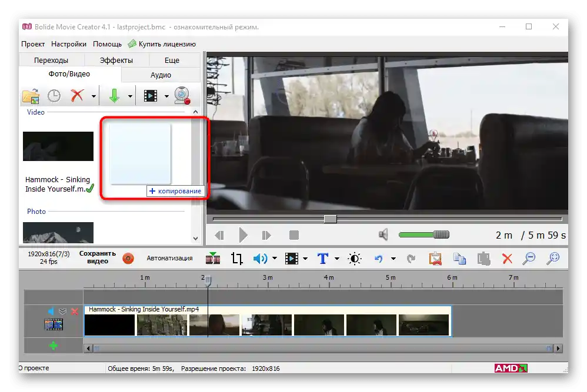Click the green volume slider
The image size is (587, 392).
click(423, 235)
